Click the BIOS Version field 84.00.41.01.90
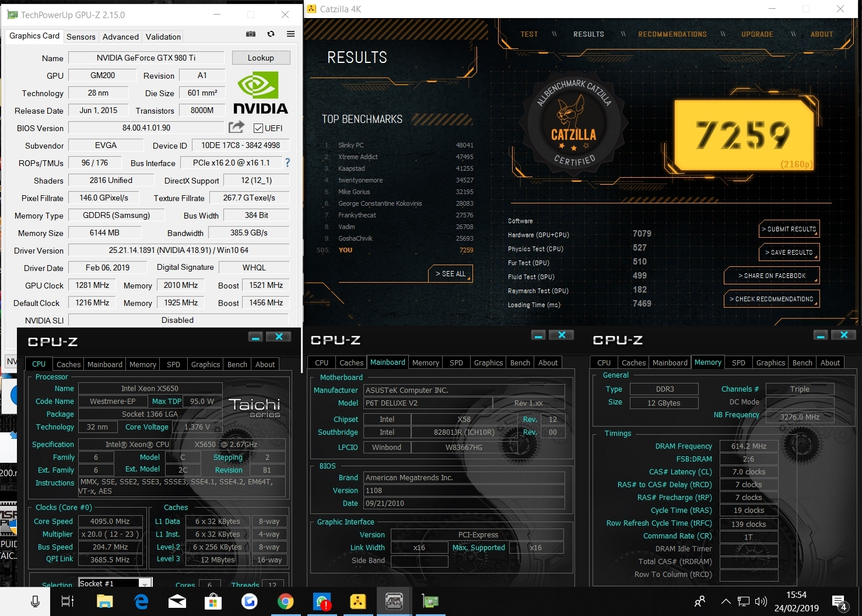The image size is (862, 616). [146, 128]
